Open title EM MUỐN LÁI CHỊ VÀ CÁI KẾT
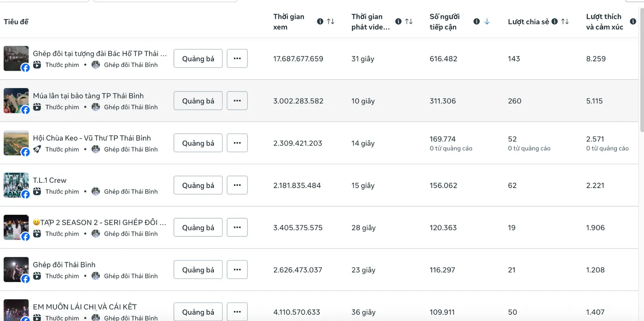This screenshot has height=321, width=644. tap(85, 307)
